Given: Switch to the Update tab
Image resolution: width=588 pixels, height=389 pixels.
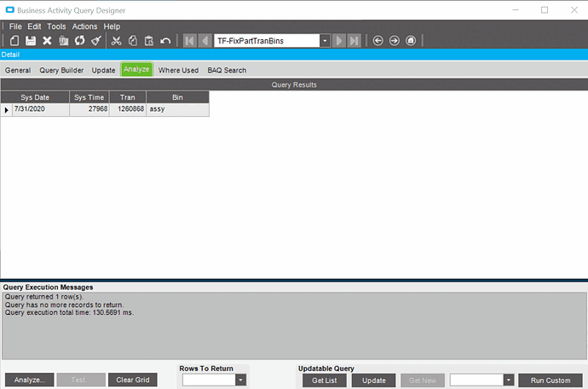Looking at the screenshot, I should (103, 70).
